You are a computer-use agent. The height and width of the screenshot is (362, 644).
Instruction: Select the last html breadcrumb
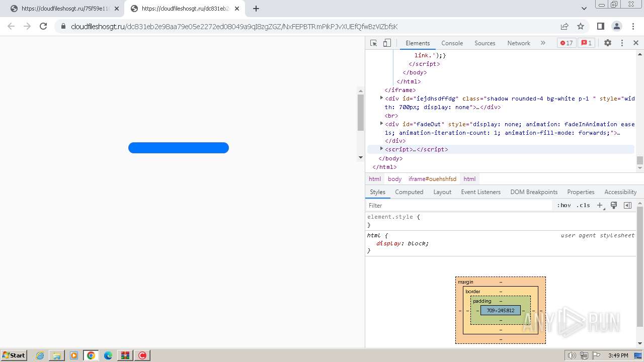469,179
